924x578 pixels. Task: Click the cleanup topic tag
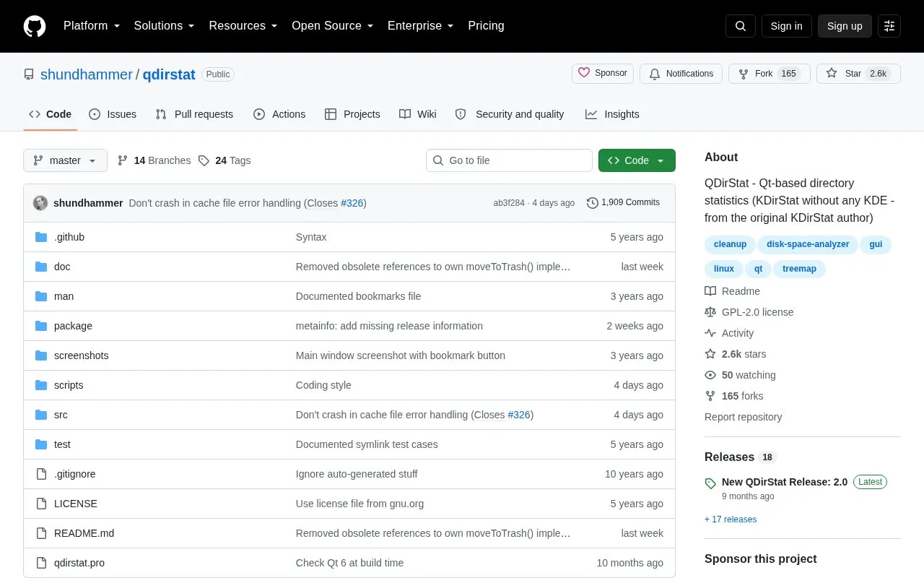(730, 244)
